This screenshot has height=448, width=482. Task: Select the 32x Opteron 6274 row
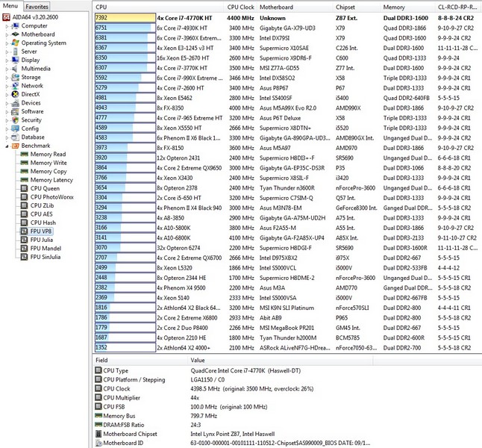click(x=287, y=248)
